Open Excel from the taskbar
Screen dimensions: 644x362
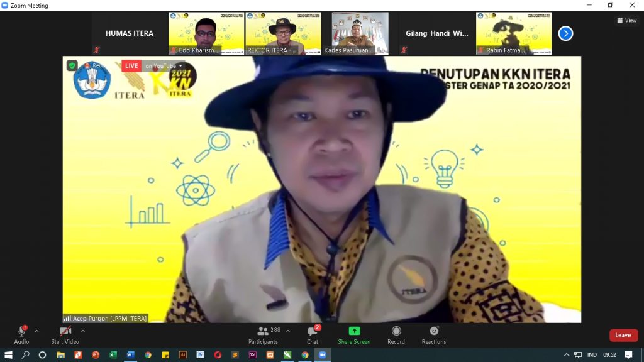click(113, 354)
